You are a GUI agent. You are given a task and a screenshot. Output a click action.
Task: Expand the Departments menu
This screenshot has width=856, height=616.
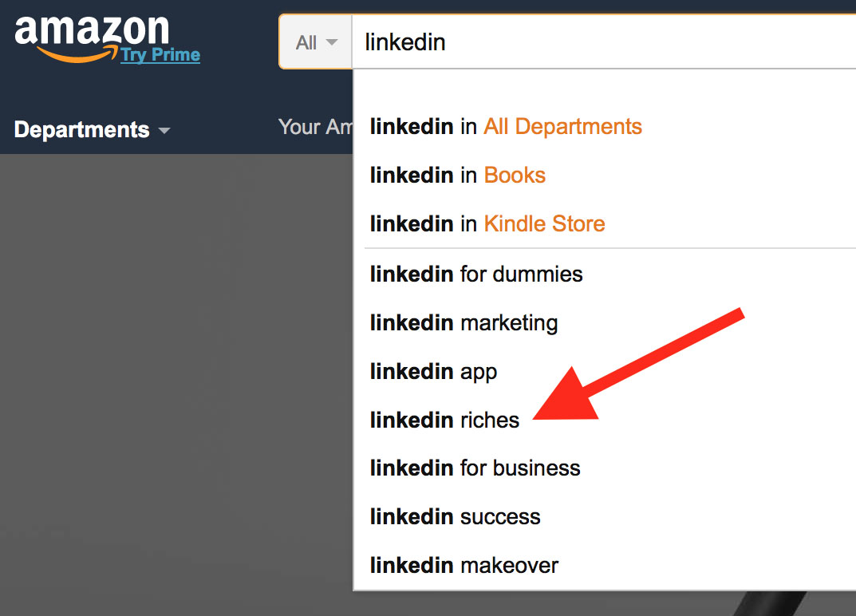[93, 130]
